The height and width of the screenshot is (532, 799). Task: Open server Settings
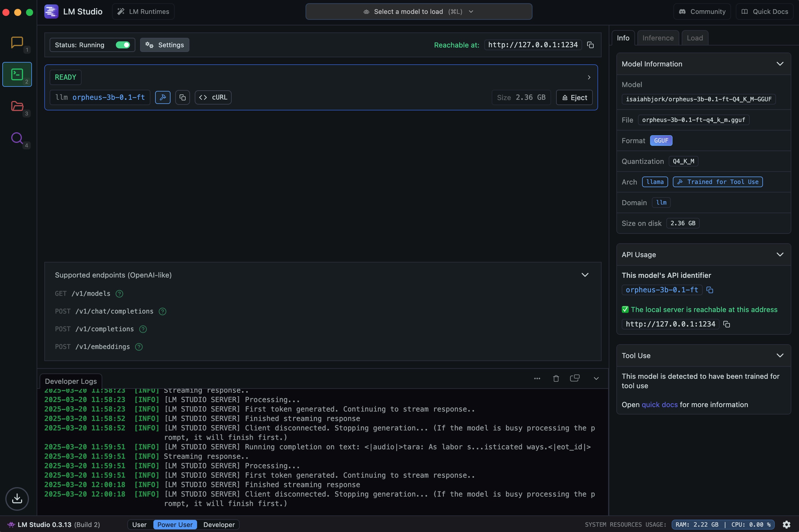click(x=165, y=45)
